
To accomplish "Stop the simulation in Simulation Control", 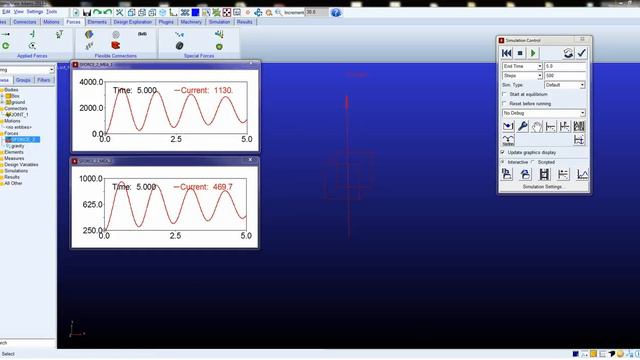I will point(520,53).
